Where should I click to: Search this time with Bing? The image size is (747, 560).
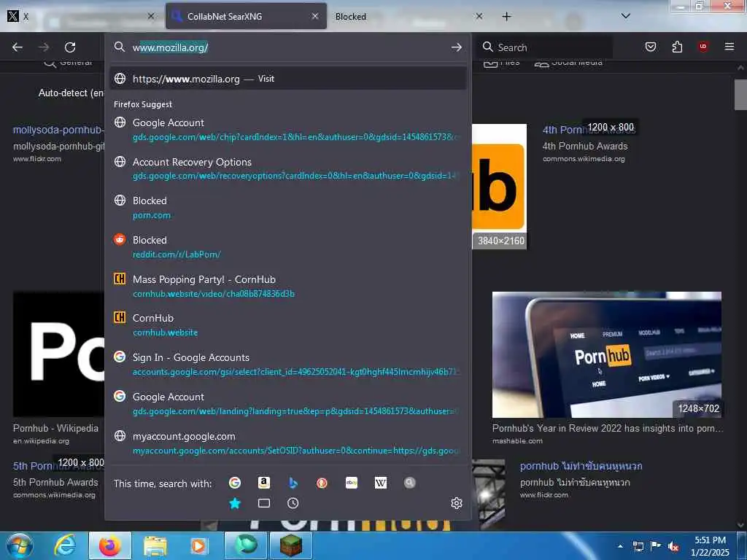[293, 483]
